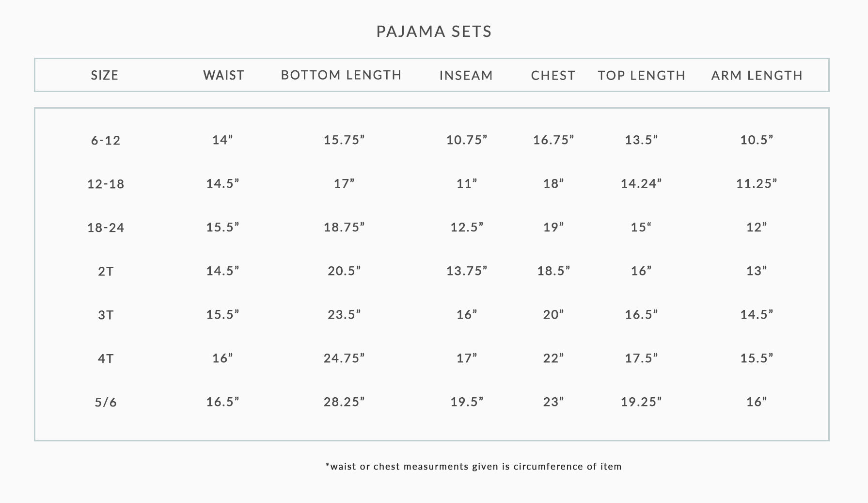Click the 3T size row label

tap(106, 315)
